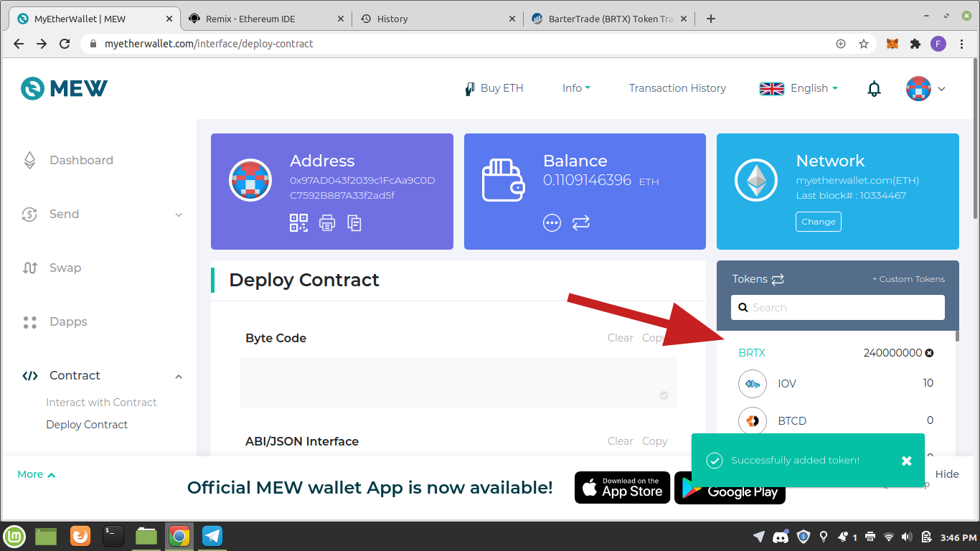This screenshot has height=551, width=980.
Task: Open the Chrome profile F avatar
Action: [938, 44]
